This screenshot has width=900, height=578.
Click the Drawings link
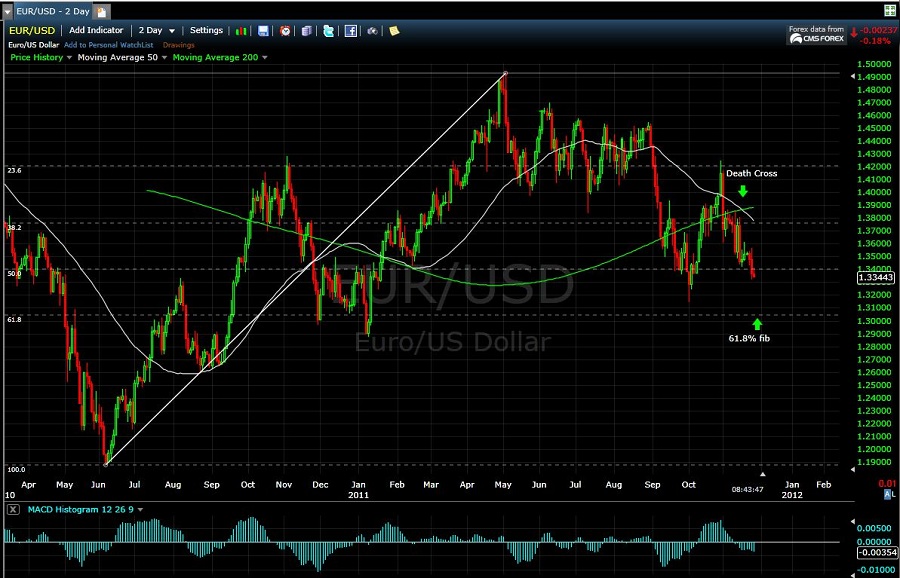pyautogui.click(x=179, y=45)
